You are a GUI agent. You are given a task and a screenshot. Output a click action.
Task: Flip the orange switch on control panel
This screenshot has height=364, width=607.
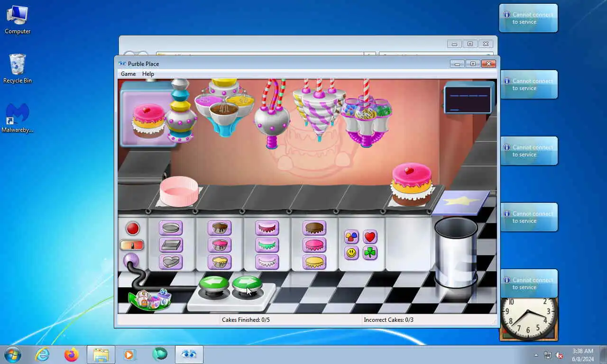132,245
